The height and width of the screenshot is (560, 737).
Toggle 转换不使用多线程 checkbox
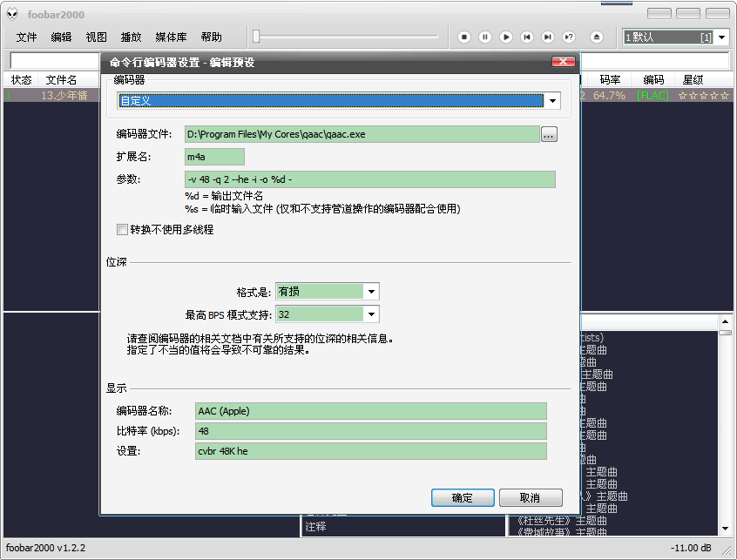[x=122, y=229]
